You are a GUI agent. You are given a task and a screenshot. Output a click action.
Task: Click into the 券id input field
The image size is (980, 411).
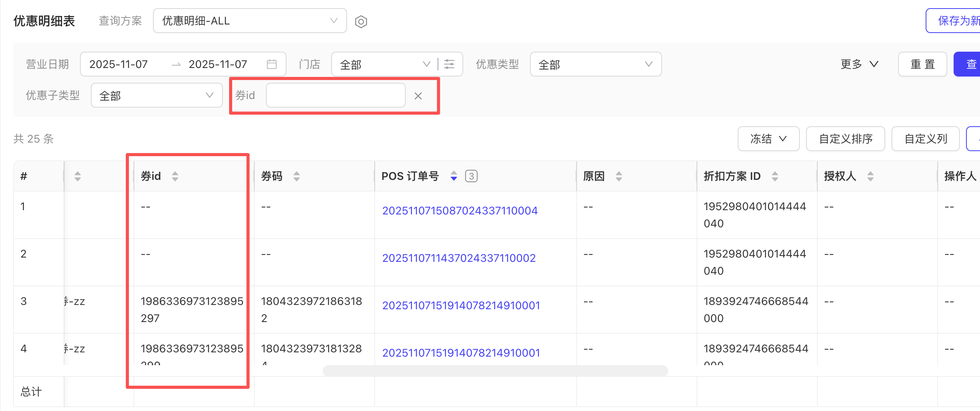tap(335, 96)
